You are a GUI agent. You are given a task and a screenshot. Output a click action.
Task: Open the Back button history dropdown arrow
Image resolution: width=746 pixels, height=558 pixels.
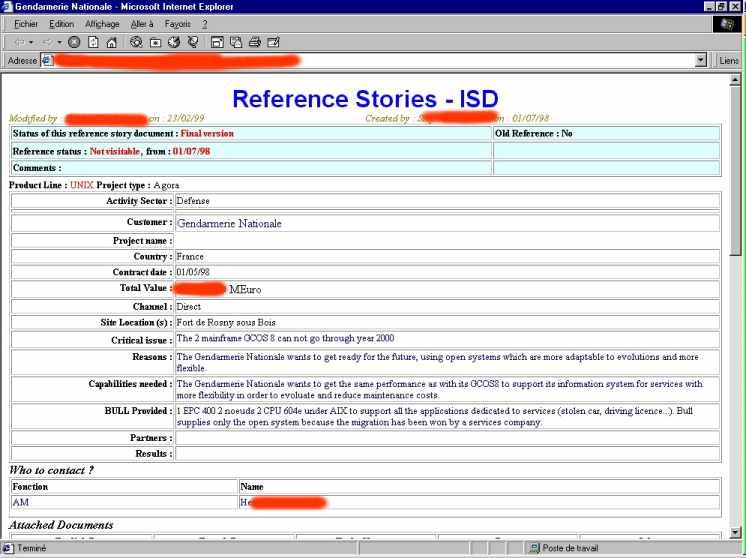tap(31, 42)
